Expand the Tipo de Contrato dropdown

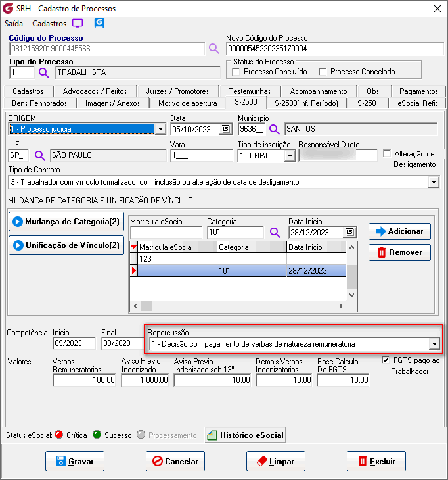434,182
